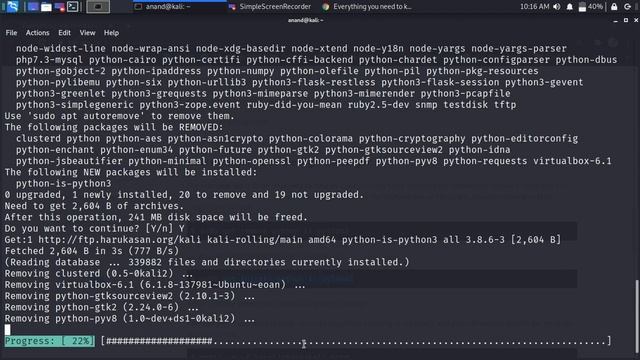This screenshot has height=360, width=640.
Task: Click 'Removing python-gtk2 (2.24.0-6)' line
Action: click(x=101, y=307)
